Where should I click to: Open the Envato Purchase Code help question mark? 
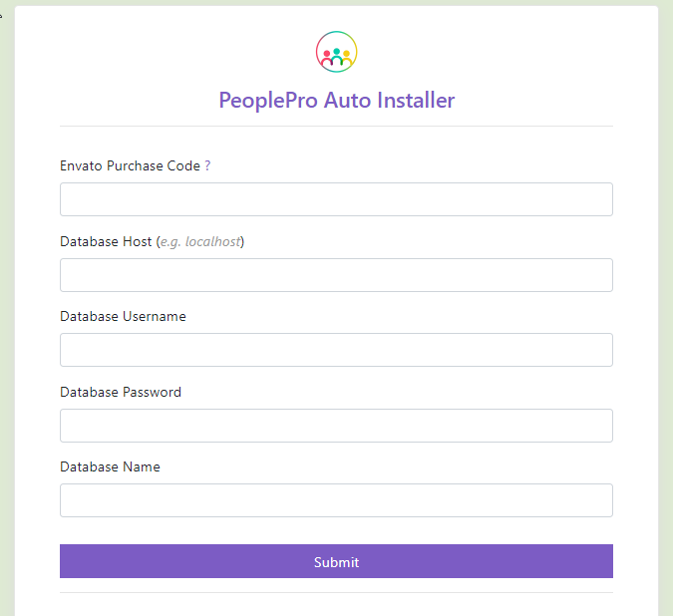[x=207, y=166]
